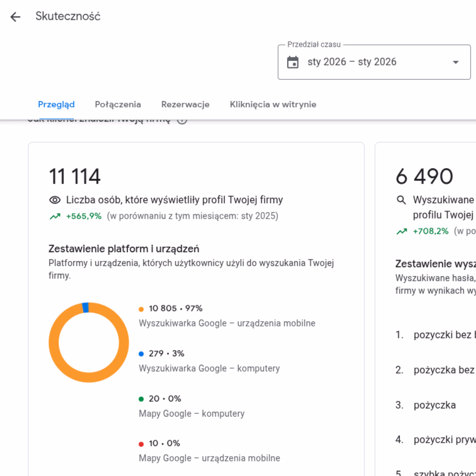Open the Połączenia tab

pyautogui.click(x=118, y=105)
